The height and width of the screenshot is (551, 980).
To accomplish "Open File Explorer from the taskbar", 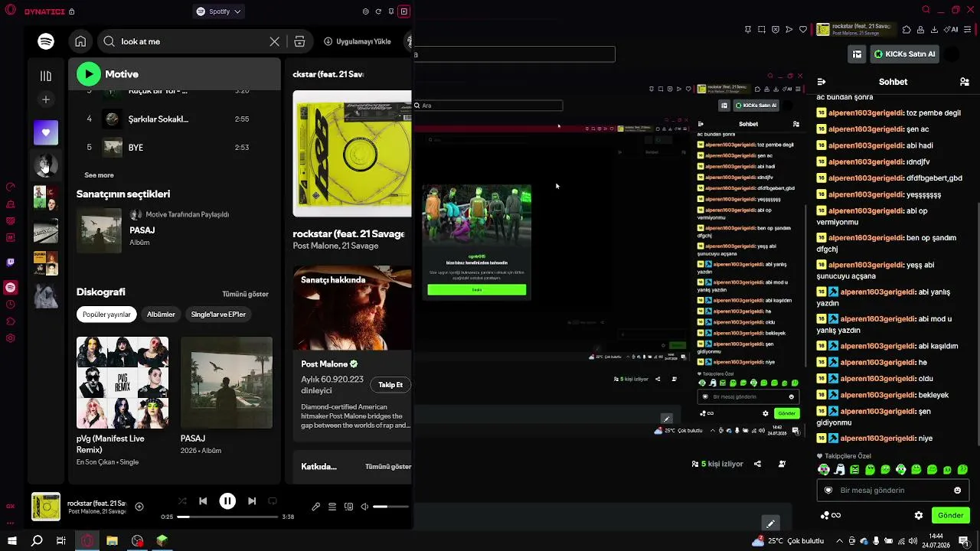I will 112,541.
